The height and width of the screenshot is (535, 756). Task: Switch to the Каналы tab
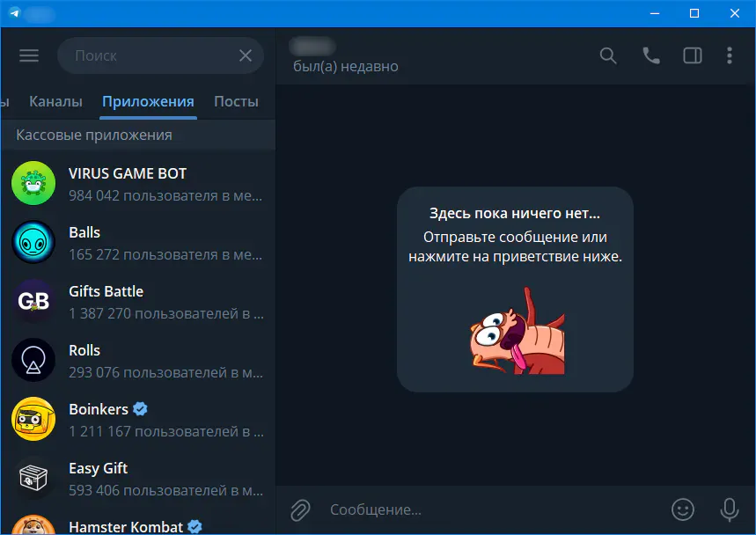click(x=55, y=102)
